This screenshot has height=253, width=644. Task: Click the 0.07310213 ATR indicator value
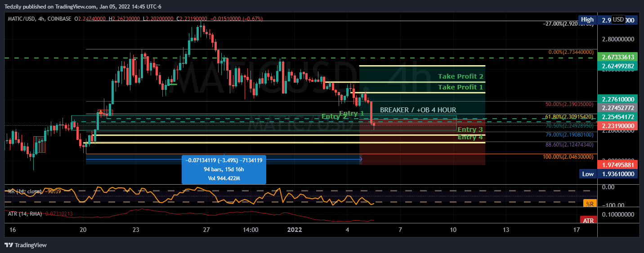(58, 214)
